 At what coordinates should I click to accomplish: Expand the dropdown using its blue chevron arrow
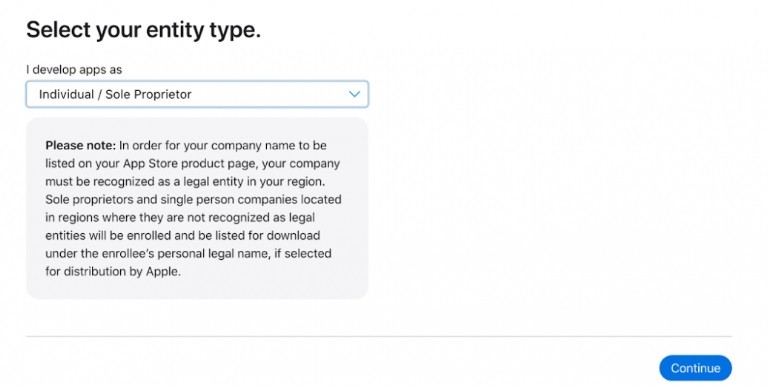tap(354, 94)
